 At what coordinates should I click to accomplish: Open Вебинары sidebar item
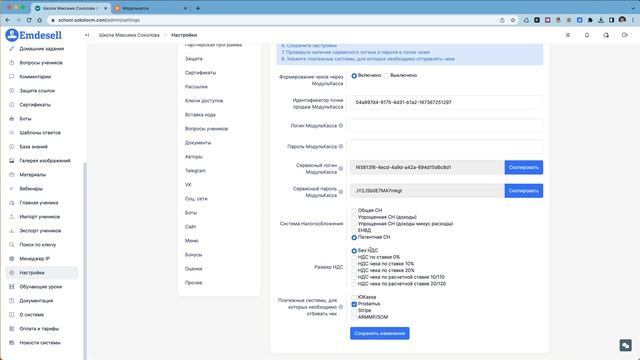point(31,189)
